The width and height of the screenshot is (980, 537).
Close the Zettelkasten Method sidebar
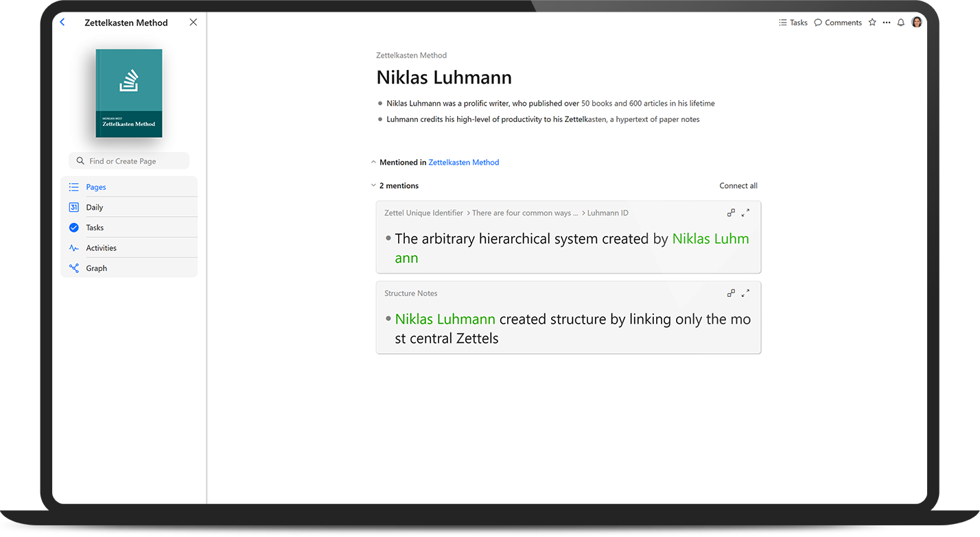pyautogui.click(x=193, y=22)
